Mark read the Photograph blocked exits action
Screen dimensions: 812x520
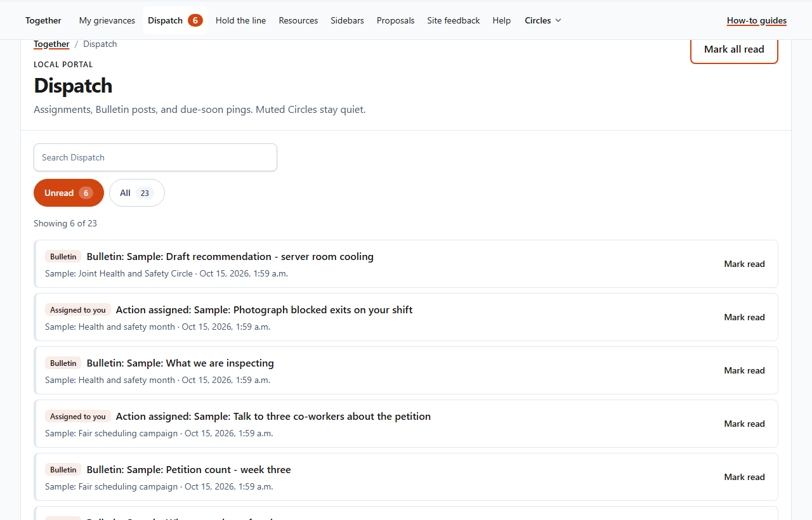[744, 317]
